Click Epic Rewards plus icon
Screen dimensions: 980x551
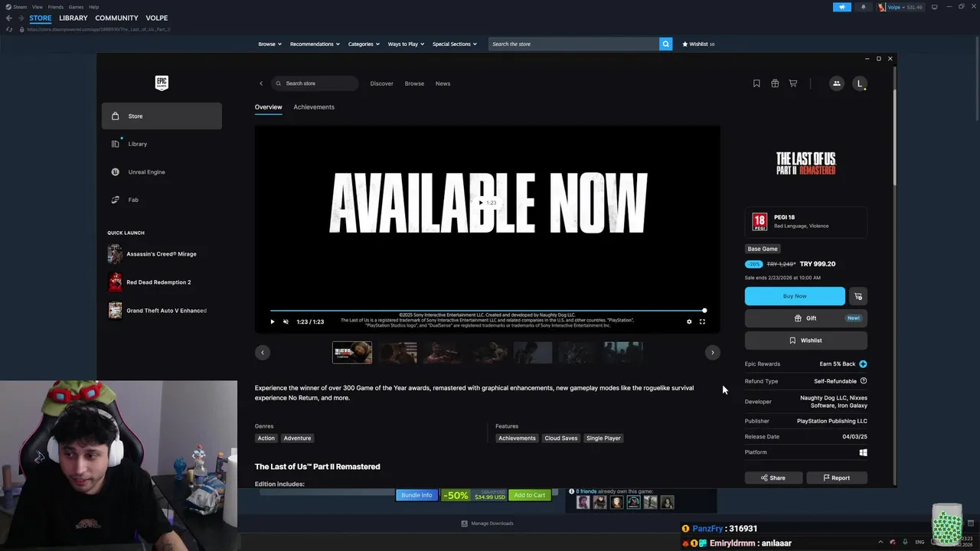click(863, 364)
